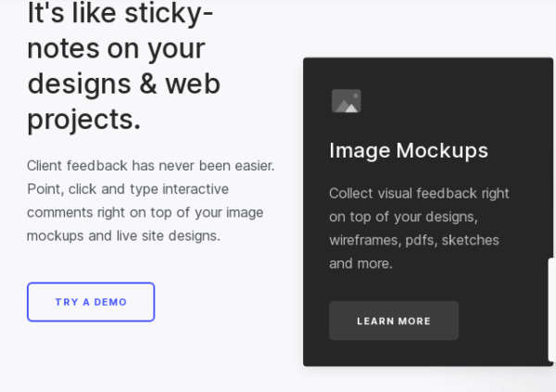Click "mockups and live site designs." text
Image resolution: width=556 pixels, height=392 pixels.
coord(123,235)
